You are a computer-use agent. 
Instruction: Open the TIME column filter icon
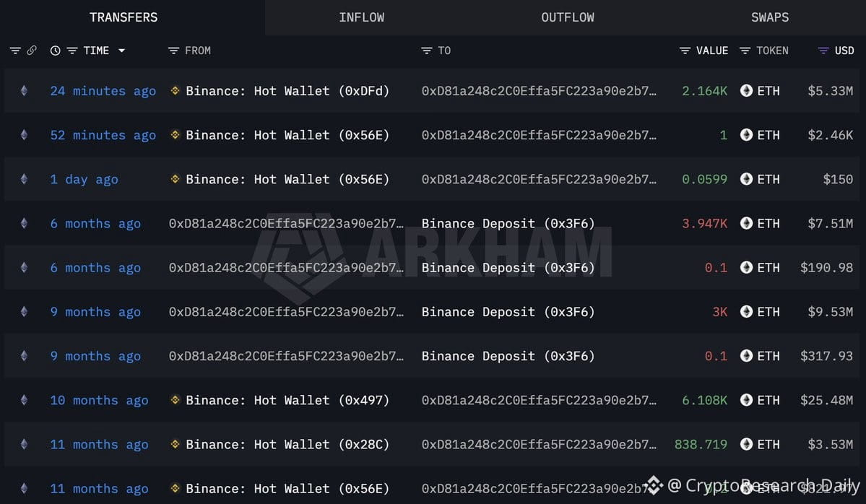(72, 51)
